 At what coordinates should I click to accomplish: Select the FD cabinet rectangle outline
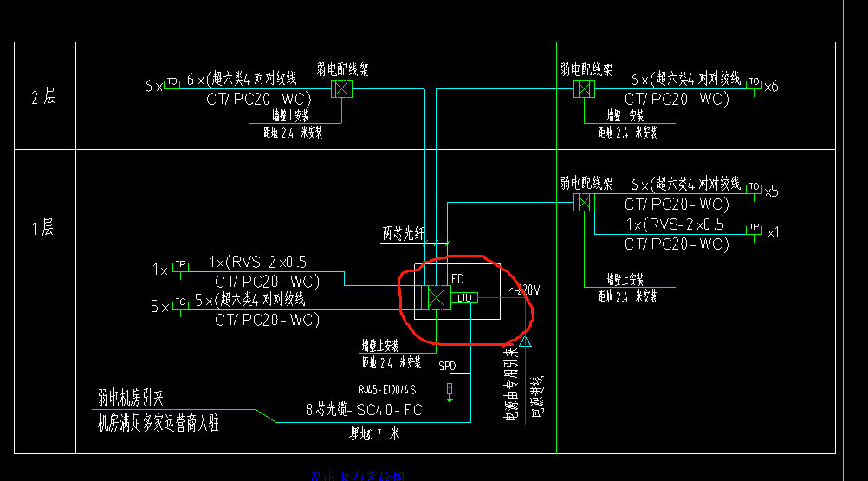[x=457, y=292]
